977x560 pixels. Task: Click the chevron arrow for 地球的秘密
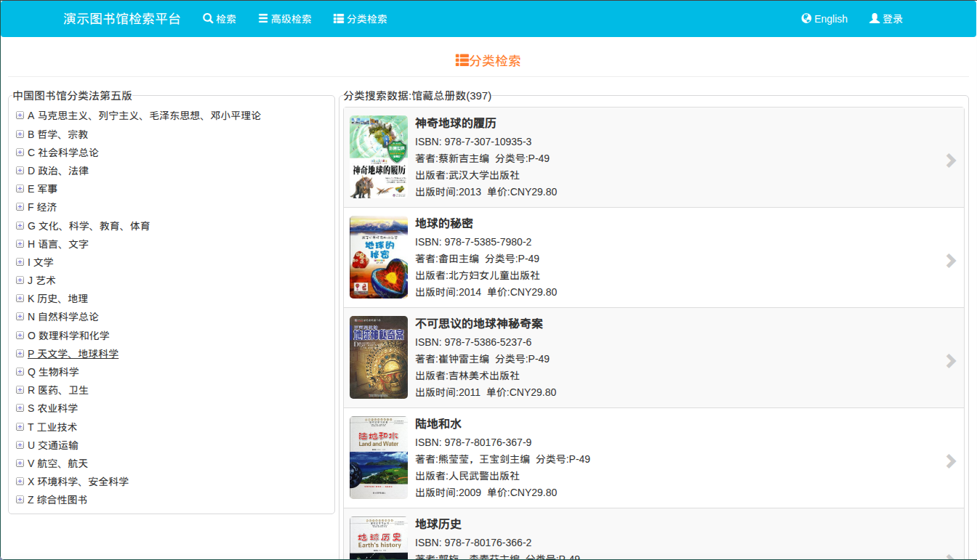click(951, 261)
